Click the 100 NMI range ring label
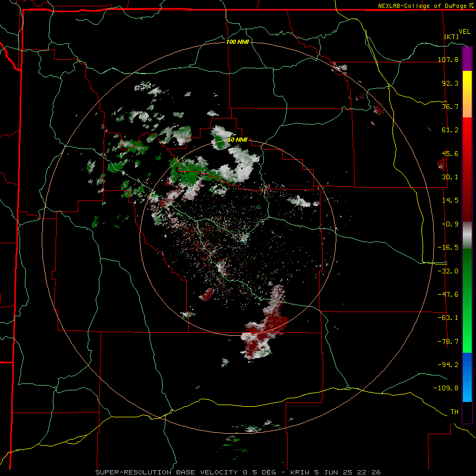 (237, 42)
